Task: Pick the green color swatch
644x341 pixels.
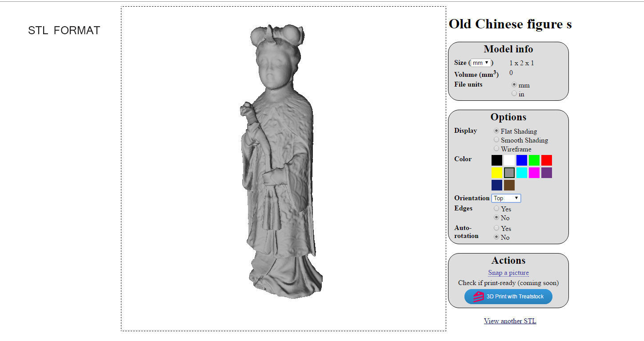Action: coord(534,160)
